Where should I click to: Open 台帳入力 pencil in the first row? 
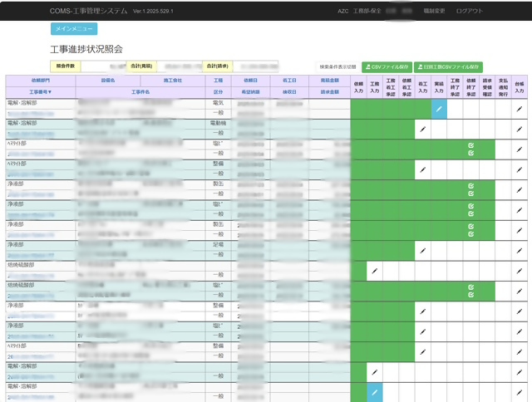pos(519,109)
